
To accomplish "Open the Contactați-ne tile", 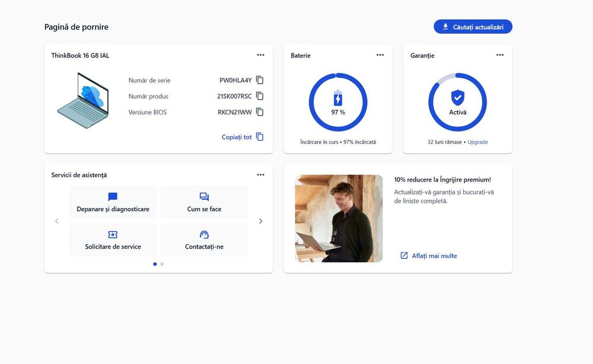I will 204,240.
